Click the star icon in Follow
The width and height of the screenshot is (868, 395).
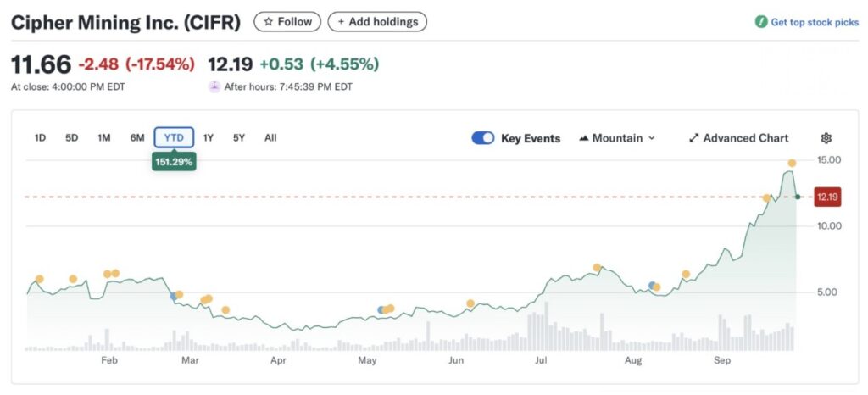(269, 22)
